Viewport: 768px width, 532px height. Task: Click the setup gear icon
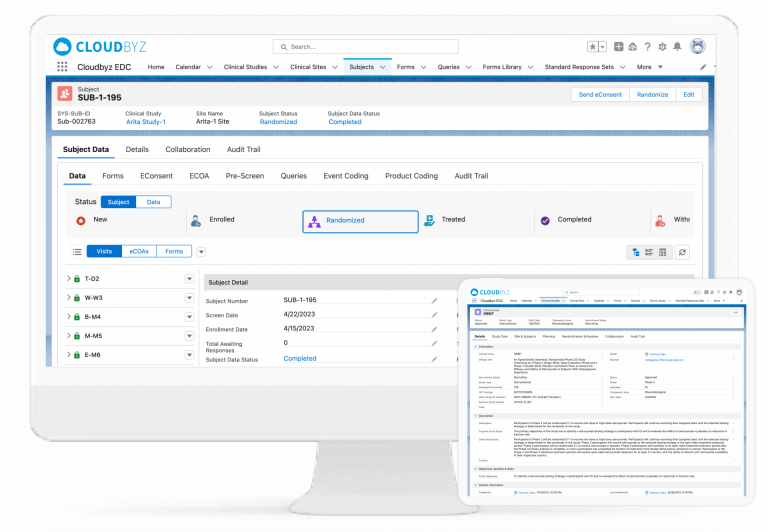(x=663, y=47)
